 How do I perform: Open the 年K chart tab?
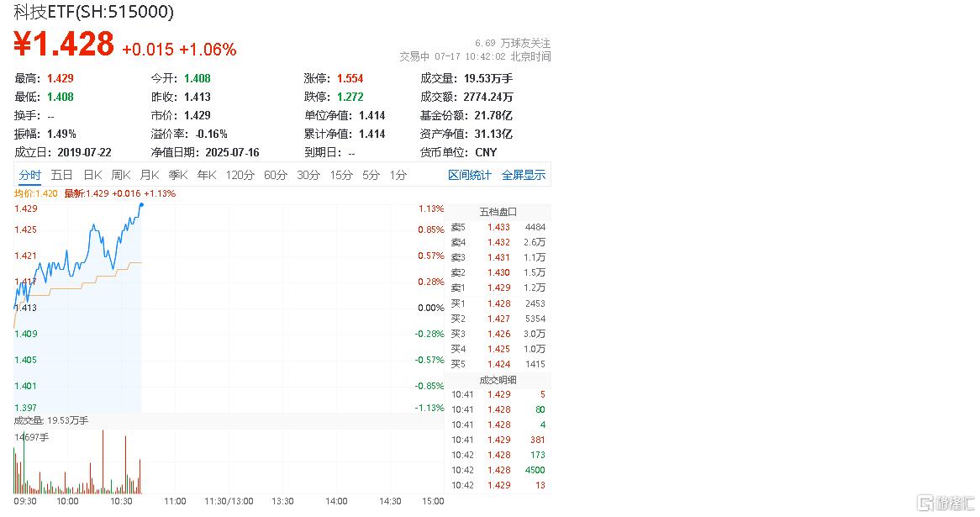tap(207, 175)
